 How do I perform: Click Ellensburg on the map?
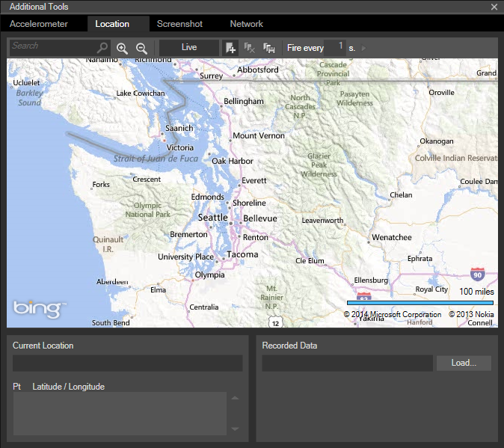tap(371, 280)
